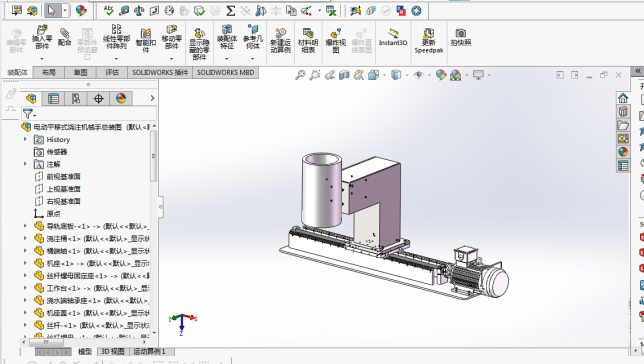This screenshot has width=644, height=364.
Task: Click the Abc spell check icon
Action: click(109, 11)
